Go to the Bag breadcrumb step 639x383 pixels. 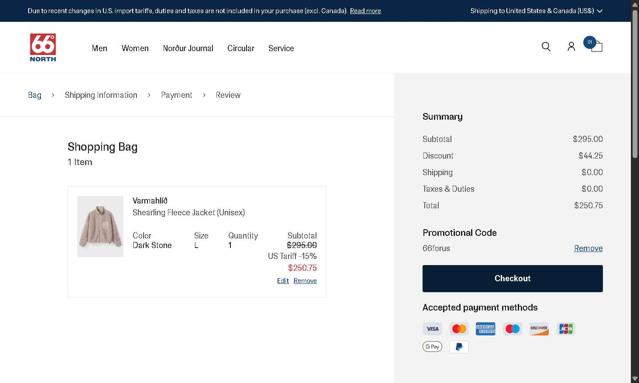(35, 95)
